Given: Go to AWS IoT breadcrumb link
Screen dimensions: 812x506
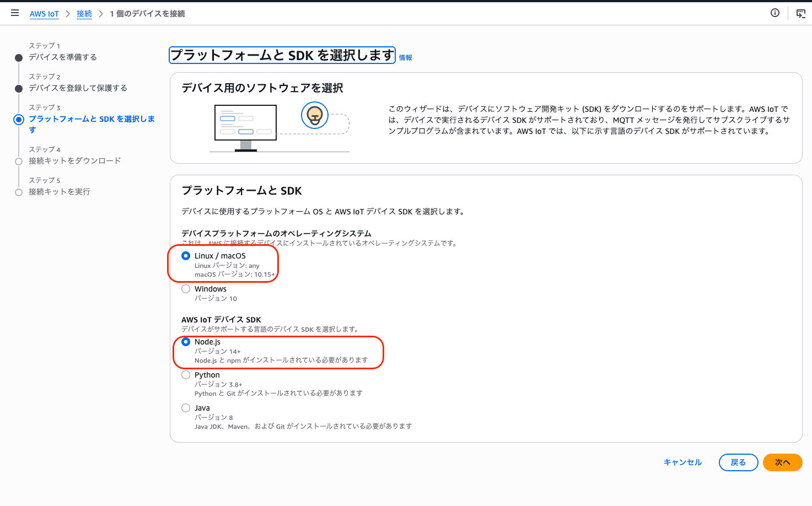Looking at the screenshot, I should coord(44,14).
